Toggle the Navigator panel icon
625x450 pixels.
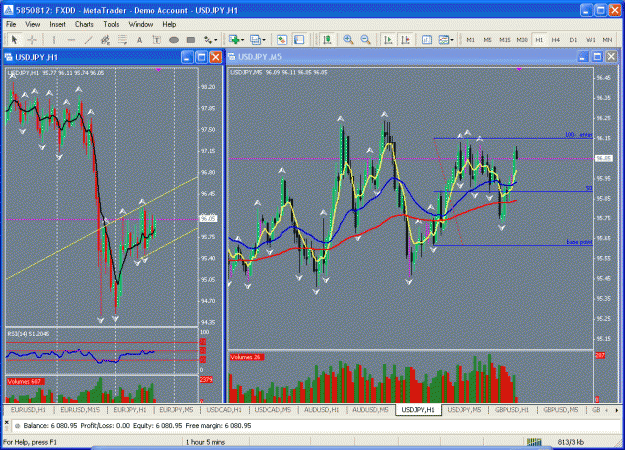point(299,39)
